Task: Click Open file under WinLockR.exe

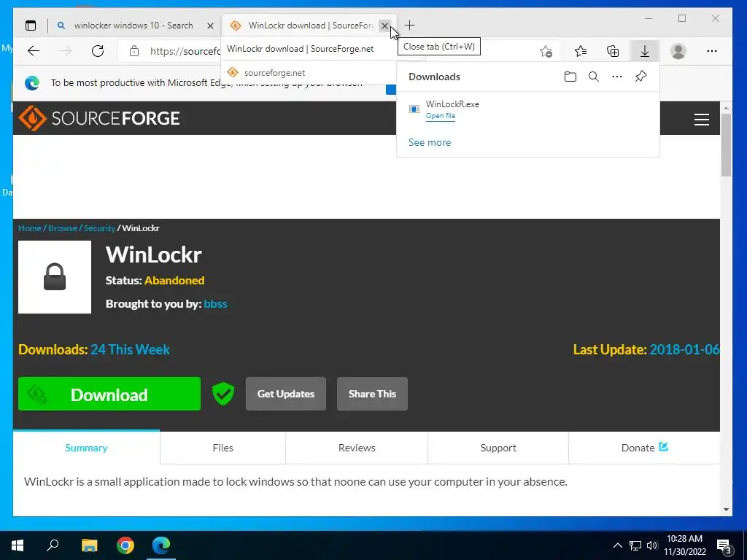Action: tap(440, 116)
